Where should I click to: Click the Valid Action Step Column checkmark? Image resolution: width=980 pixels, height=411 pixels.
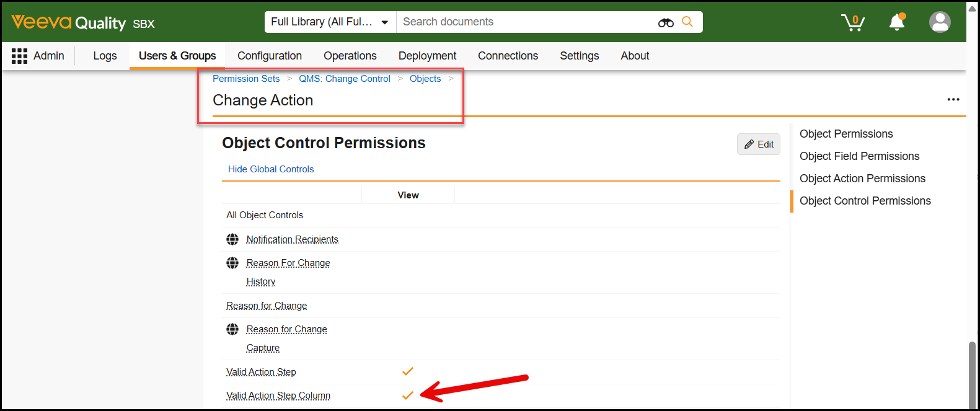point(408,396)
